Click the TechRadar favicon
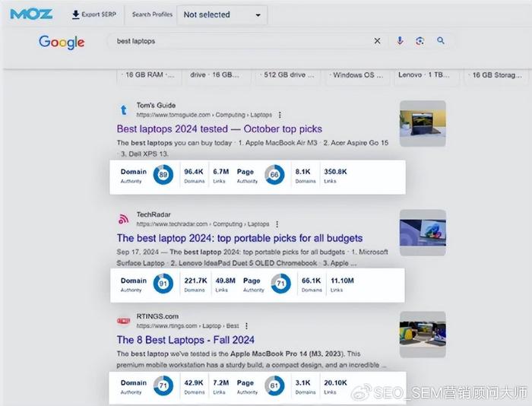Viewport: 532px width, 406px height. tap(123, 220)
